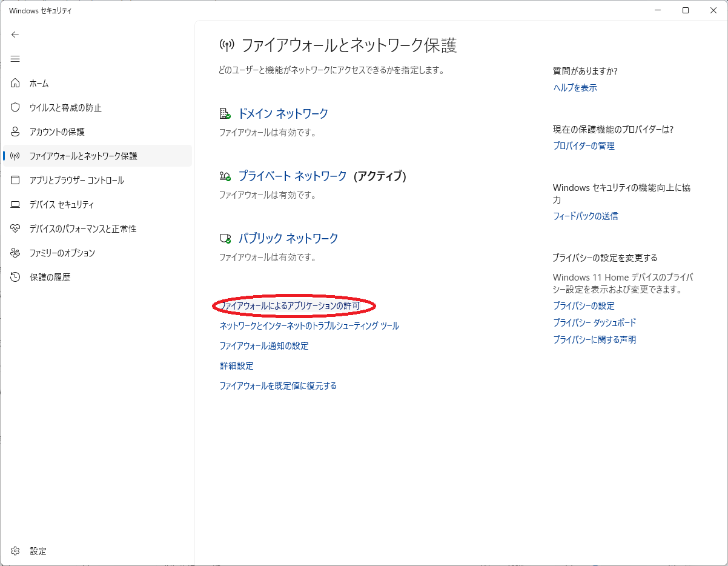Click the heart icon for デバイスのパフォーマンスと正常性

click(16, 228)
